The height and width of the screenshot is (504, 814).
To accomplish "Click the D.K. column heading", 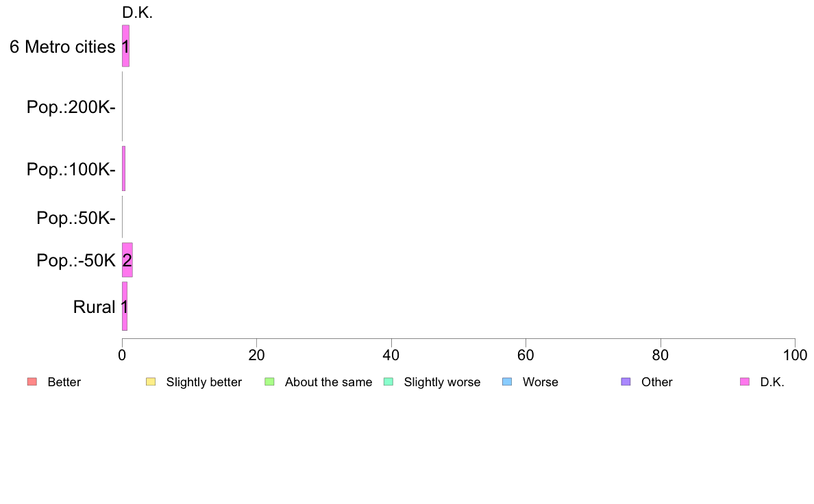I will click(137, 13).
